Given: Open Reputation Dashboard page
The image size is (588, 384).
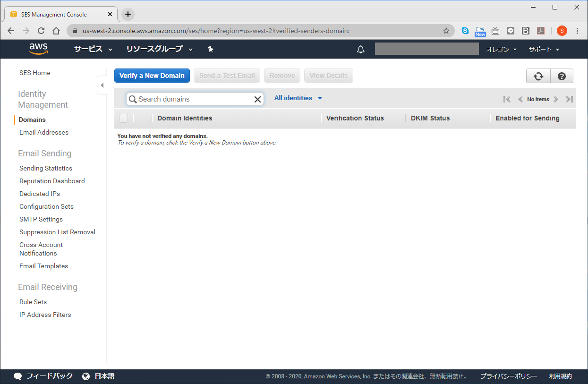Looking at the screenshot, I should [x=52, y=181].
